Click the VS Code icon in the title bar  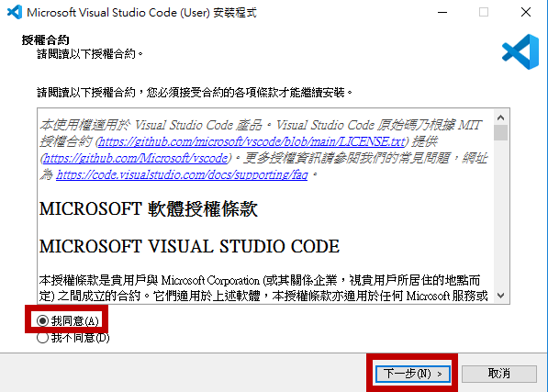15,12
